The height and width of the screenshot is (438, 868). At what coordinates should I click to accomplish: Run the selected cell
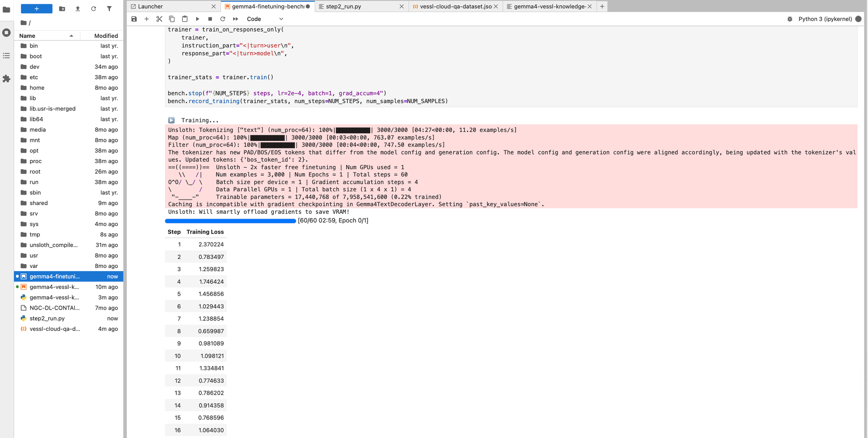click(197, 19)
